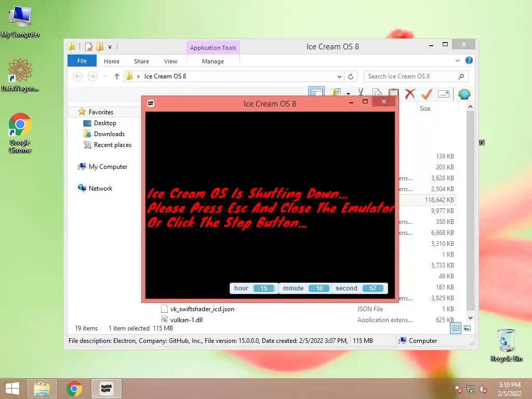Click the Ice Cream OS 8 emulator title icon
This screenshot has width=532, height=399.
click(151, 103)
